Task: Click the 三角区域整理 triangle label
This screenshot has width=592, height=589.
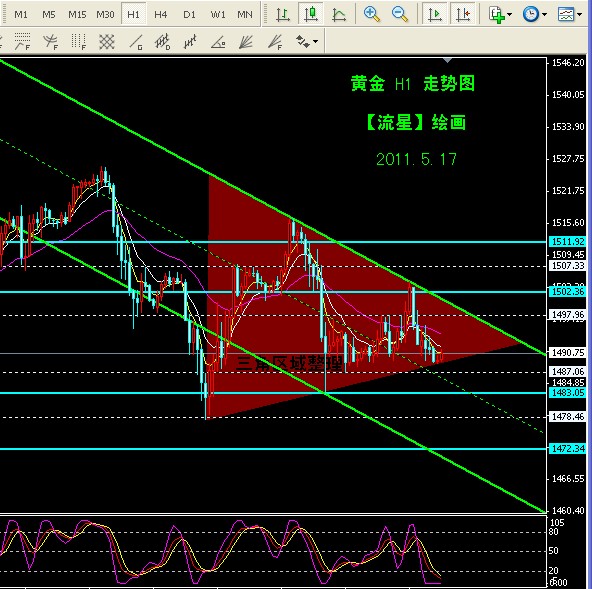Action: pyautogui.click(x=289, y=363)
